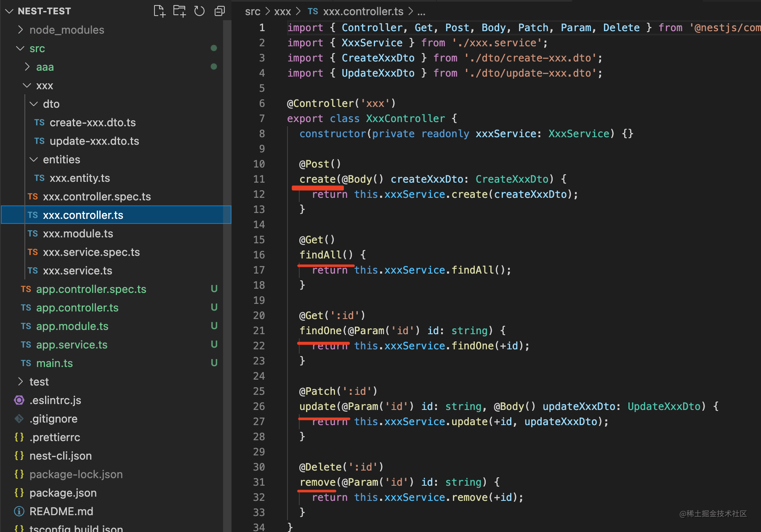Click the XxxService import identifier on line 2
The height and width of the screenshot is (532, 761).
pos(372,43)
